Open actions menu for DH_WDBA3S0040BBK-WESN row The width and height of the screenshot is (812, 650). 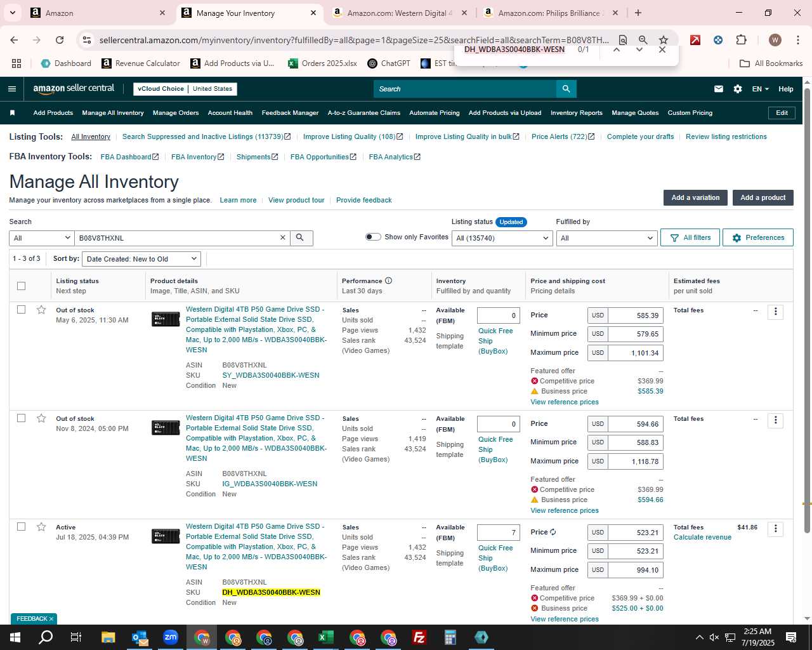pos(775,529)
